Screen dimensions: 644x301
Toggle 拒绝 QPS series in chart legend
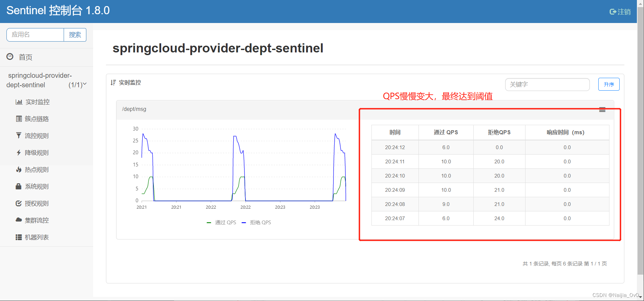[x=256, y=222]
